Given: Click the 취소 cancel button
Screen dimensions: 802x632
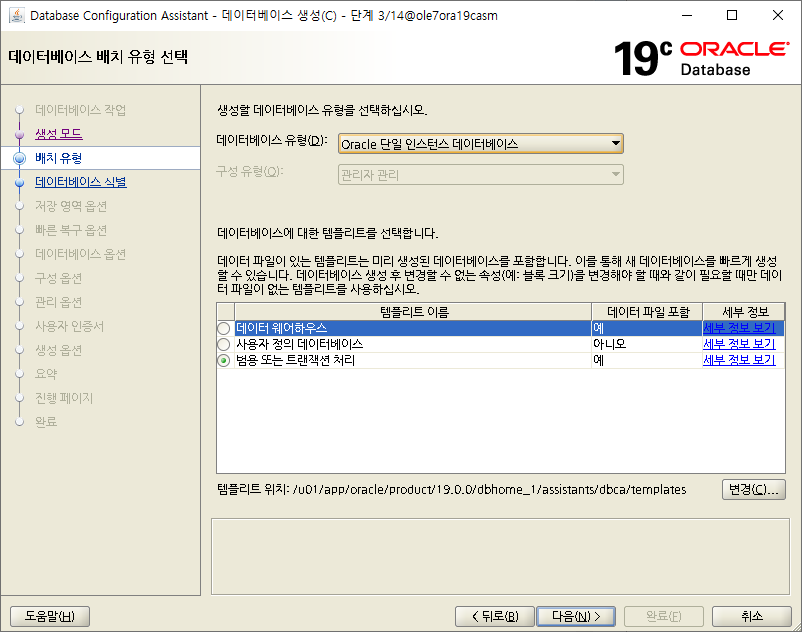Looking at the screenshot, I should click(752, 616).
